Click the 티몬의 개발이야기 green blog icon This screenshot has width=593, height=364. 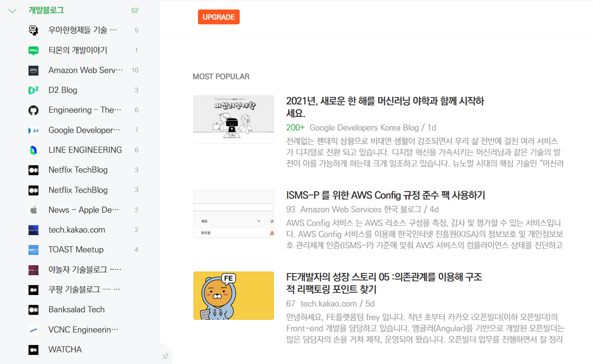[x=33, y=50]
